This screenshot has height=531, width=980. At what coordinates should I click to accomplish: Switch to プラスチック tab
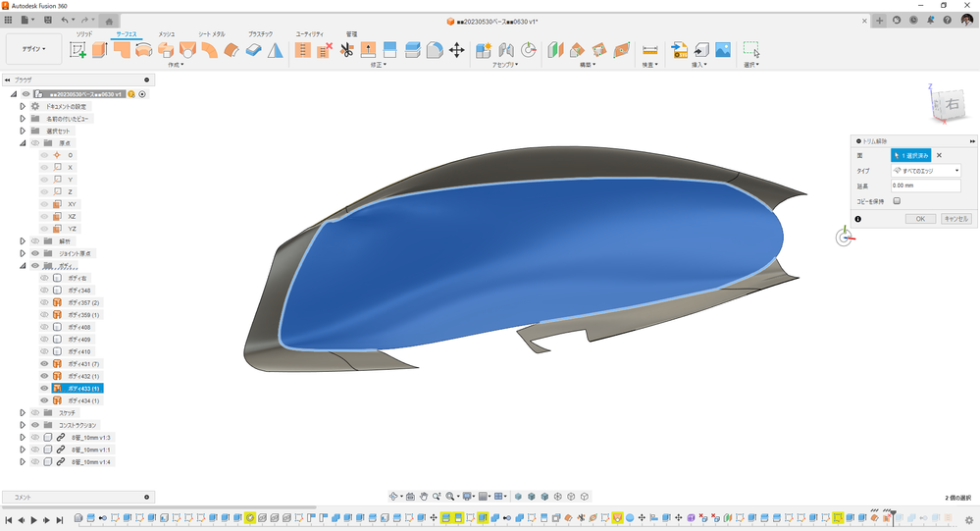click(x=260, y=33)
